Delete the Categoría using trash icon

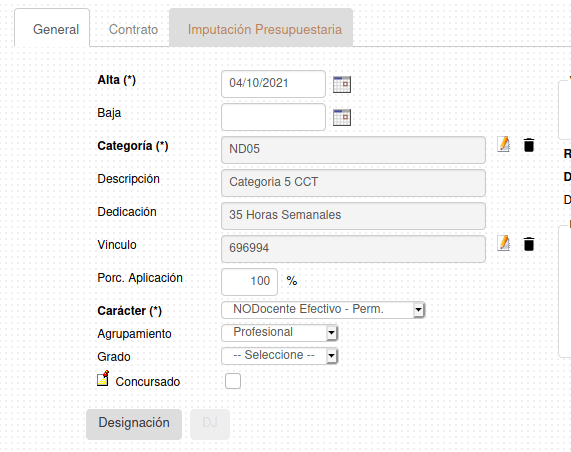[x=529, y=145]
